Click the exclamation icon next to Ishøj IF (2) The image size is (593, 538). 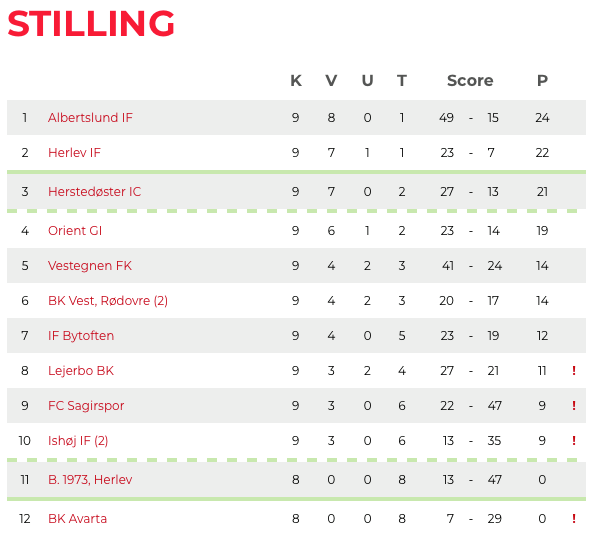(x=574, y=440)
